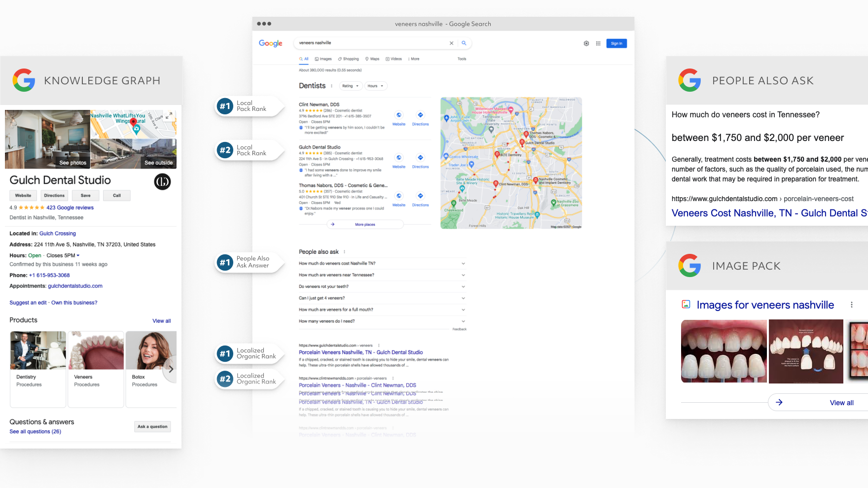The image size is (868, 488).
Task: Click the Google G logo in People Also Ask header
Action: 689,80
